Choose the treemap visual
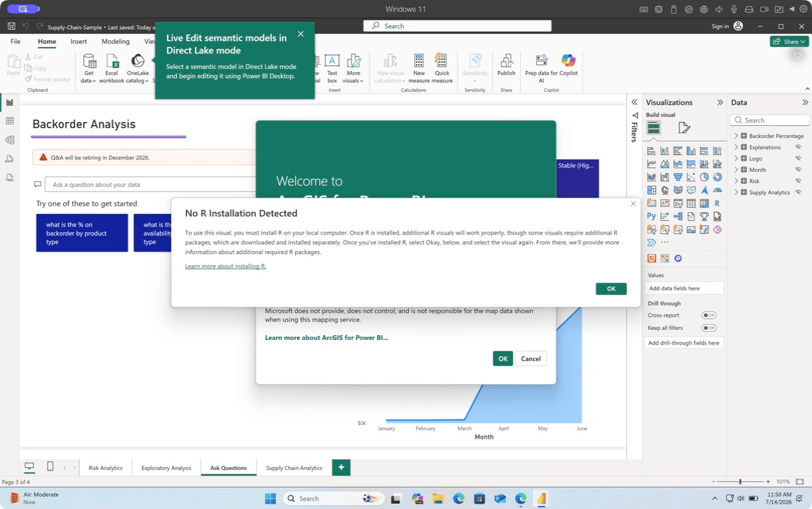 [x=652, y=190]
